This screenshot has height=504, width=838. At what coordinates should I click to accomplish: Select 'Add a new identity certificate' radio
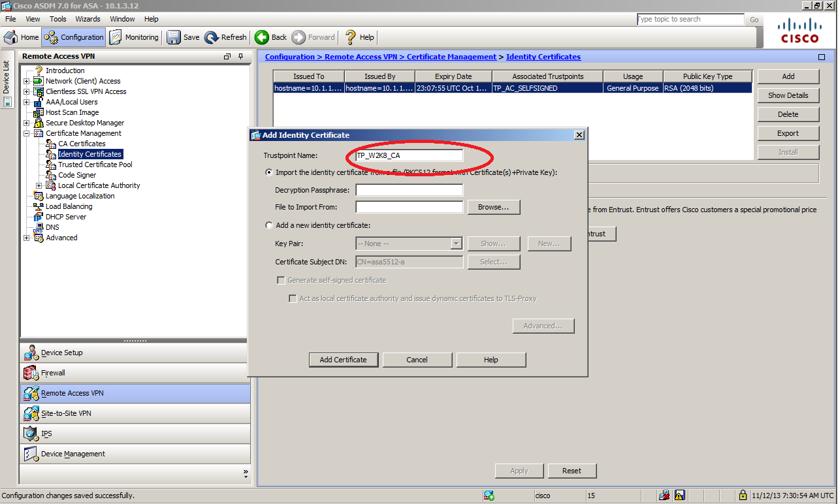coord(269,225)
